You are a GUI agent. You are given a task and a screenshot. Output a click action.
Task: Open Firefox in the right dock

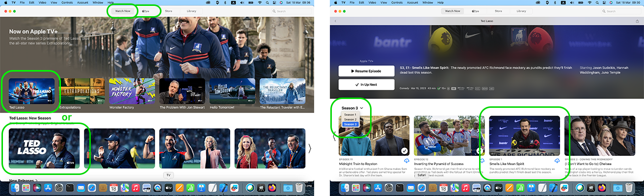click(x=602, y=188)
